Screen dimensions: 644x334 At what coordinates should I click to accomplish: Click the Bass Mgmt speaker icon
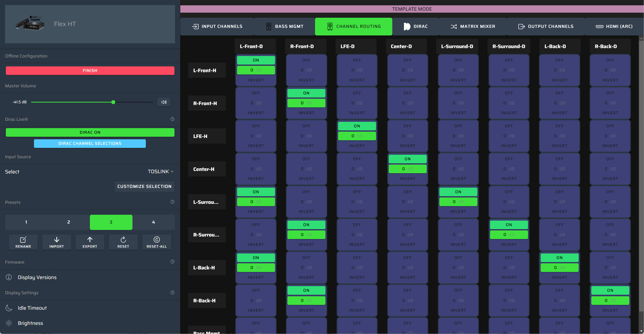click(x=269, y=27)
